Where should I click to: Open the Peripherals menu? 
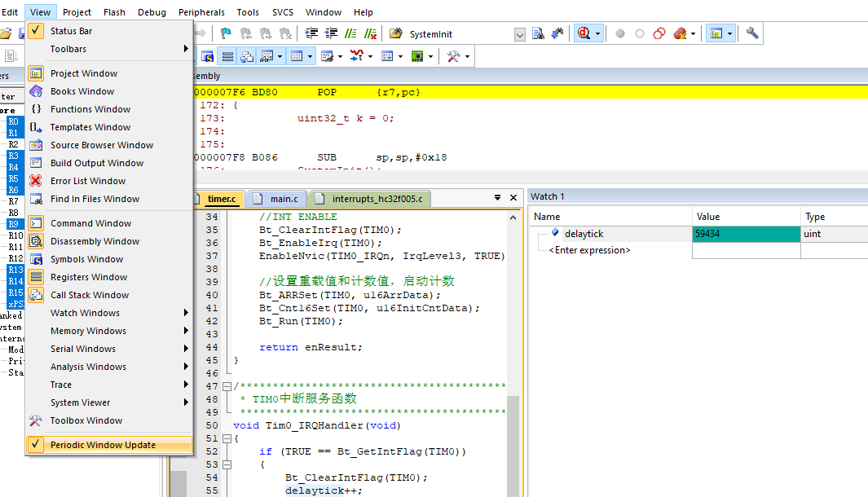(201, 12)
